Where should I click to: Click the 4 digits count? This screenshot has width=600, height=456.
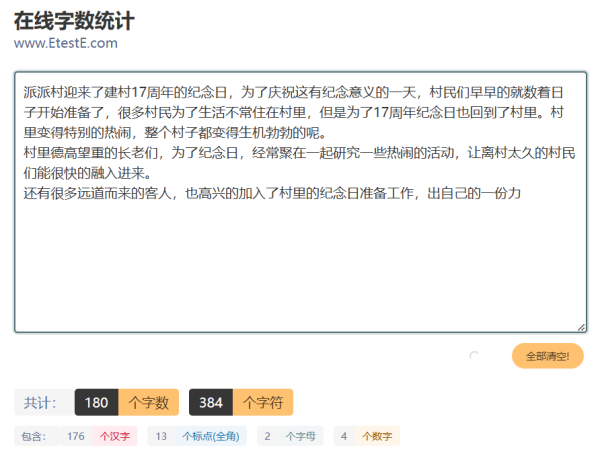pos(344,436)
